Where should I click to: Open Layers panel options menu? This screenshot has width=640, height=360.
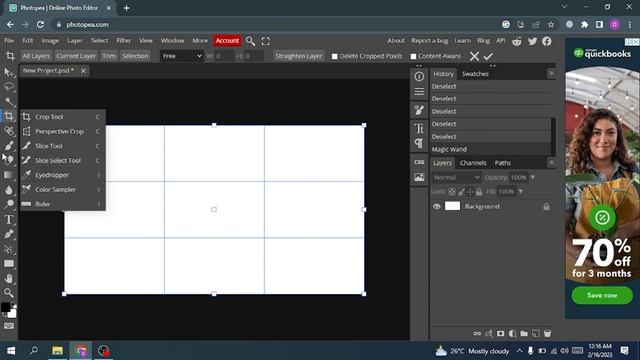click(551, 162)
